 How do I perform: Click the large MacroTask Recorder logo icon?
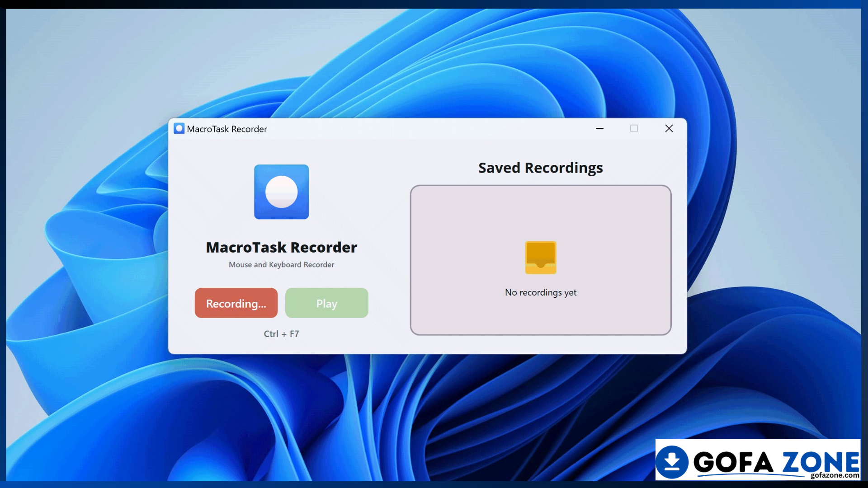click(281, 192)
